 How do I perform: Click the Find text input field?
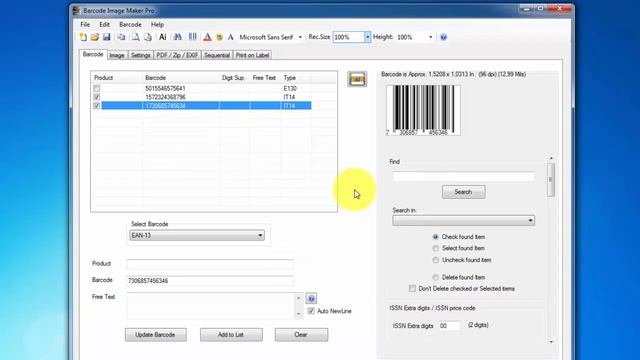(464, 176)
